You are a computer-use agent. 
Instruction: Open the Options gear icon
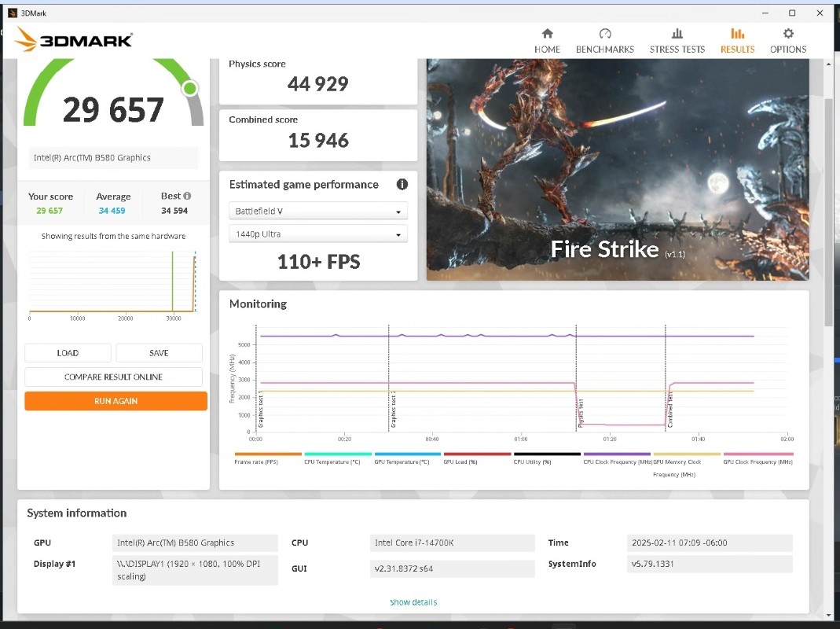(788, 34)
